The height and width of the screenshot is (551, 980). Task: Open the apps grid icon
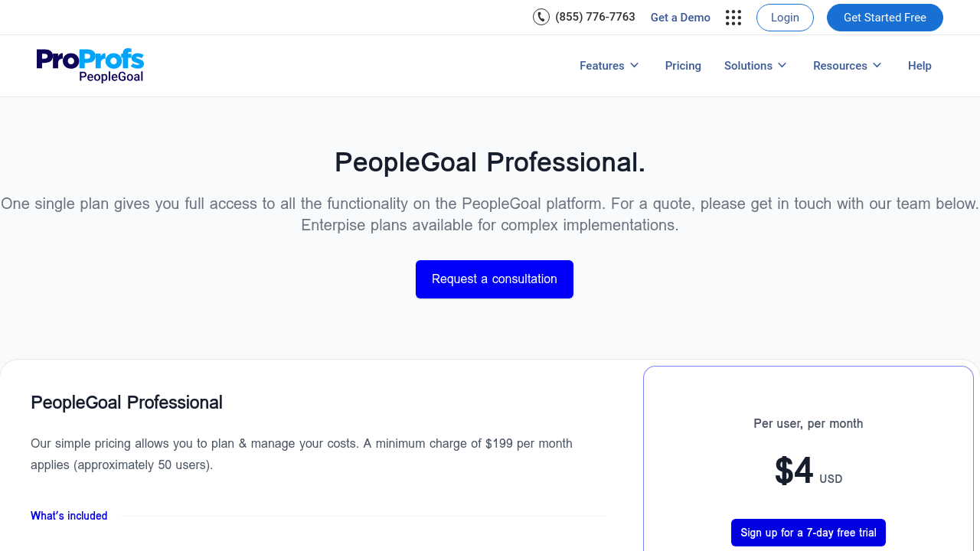tap(733, 18)
